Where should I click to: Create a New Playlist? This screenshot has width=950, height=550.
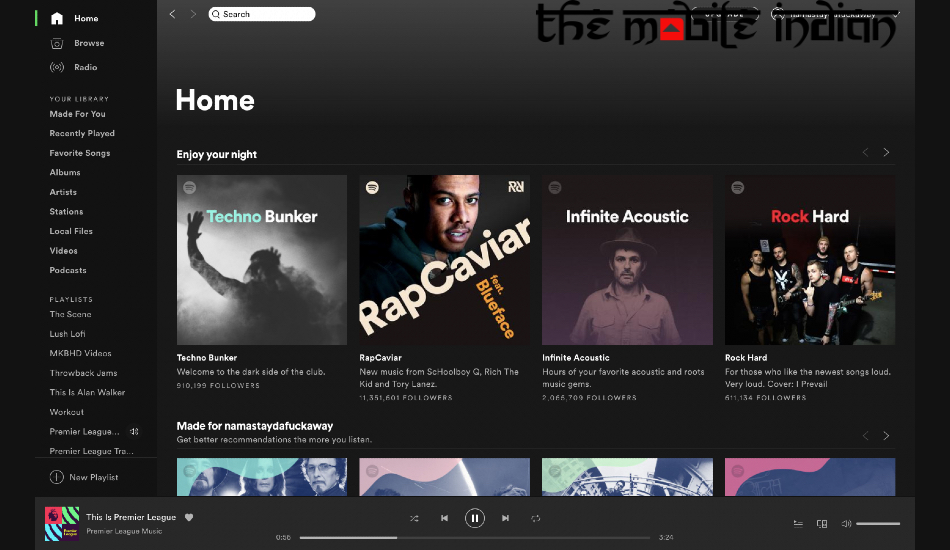(x=84, y=477)
